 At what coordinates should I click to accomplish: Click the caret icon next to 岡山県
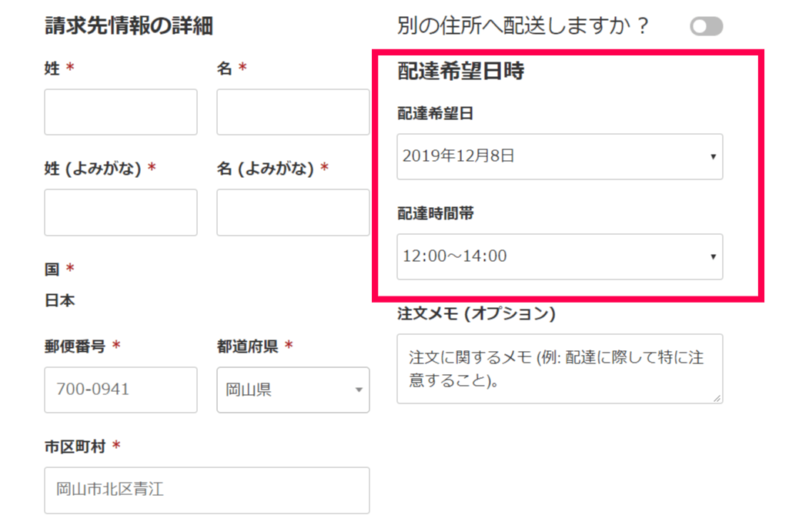point(358,390)
